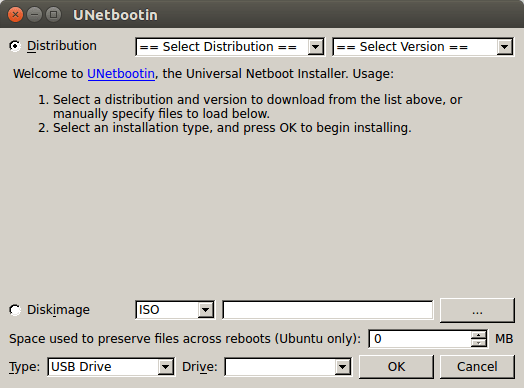Increase persistent space with up arrow

click(x=479, y=335)
